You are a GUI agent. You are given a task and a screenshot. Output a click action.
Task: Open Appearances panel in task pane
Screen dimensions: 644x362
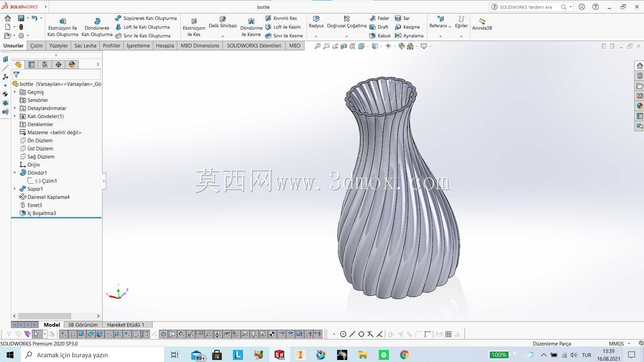pyautogui.click(x=640, y=106)
